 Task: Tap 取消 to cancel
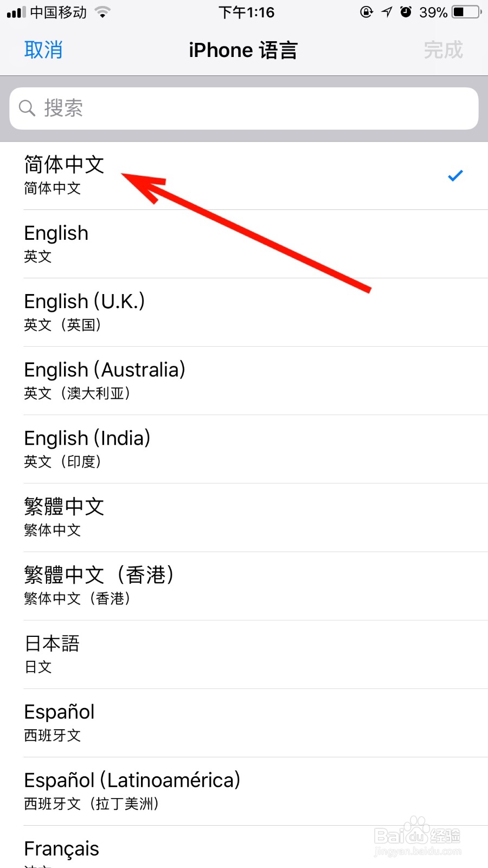pos(43,50)
